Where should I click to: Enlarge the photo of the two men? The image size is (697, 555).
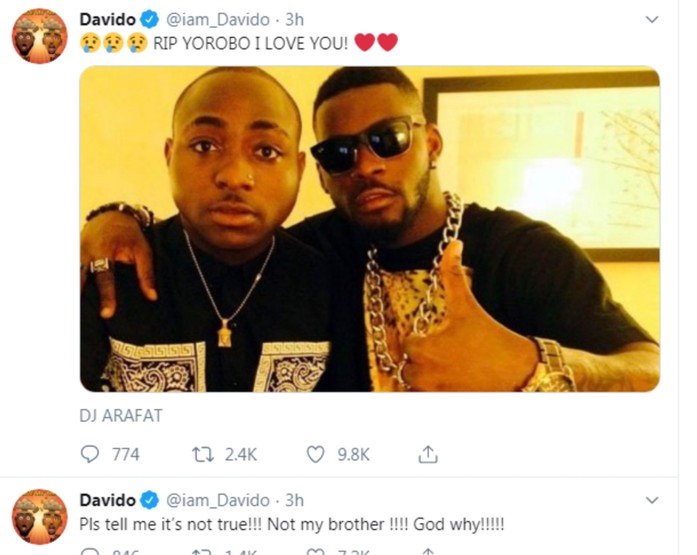click(369, 229)
